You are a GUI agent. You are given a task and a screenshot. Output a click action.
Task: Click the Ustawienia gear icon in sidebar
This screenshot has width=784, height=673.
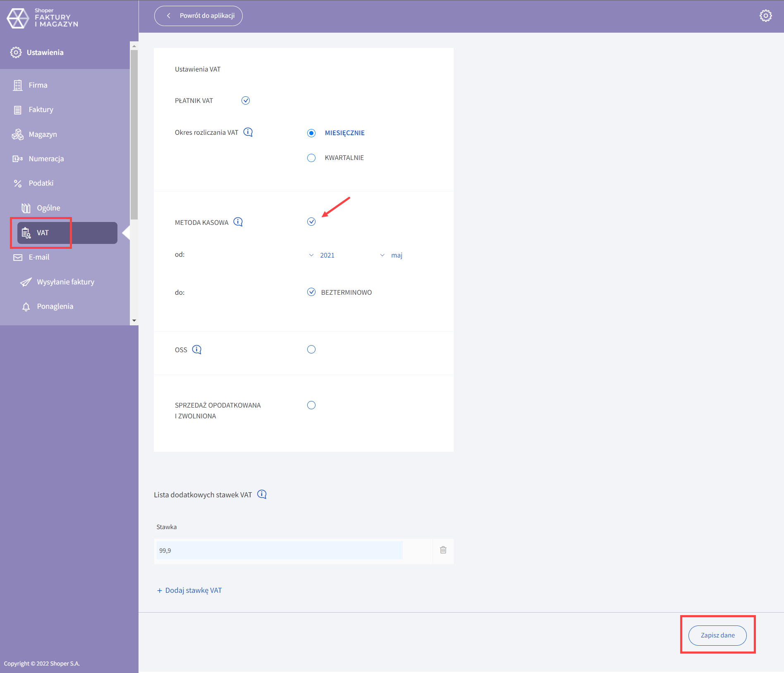click(x=16, y=53)
